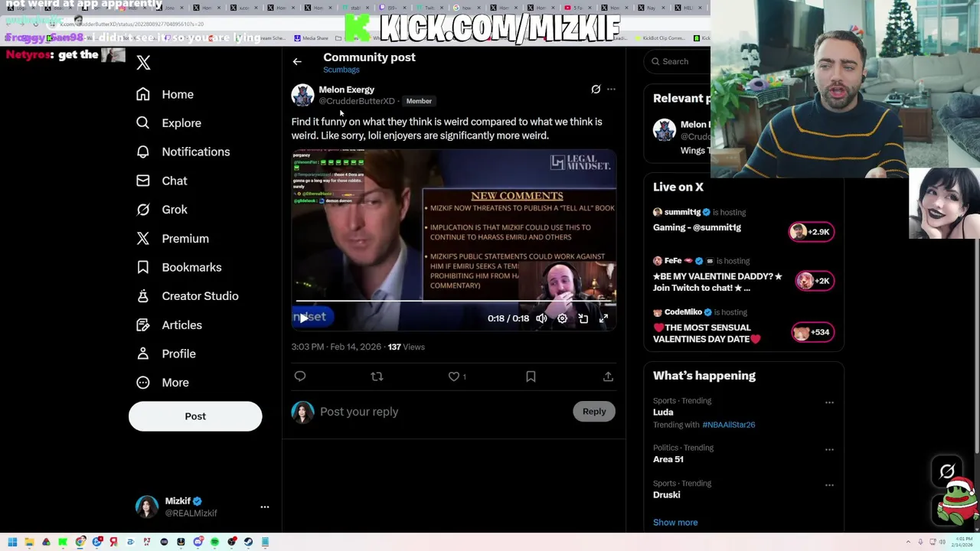Open options for Druski trend
The height and width of the screenshot is (551, 980).
829,485
